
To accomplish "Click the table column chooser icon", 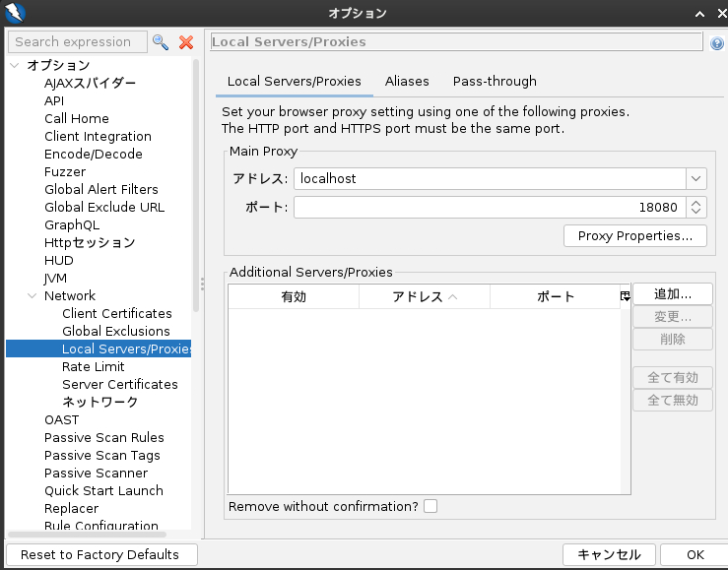I will (x=625, y=296).
